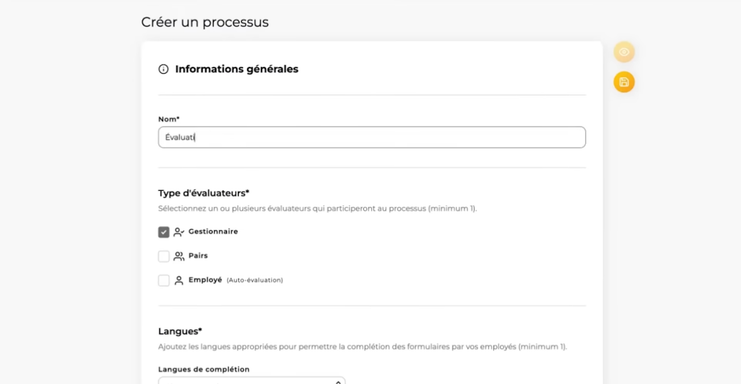Open the Langues de complétion dropdown
Viewport: 741px width, 384px height.
click(x=252, y=380)
